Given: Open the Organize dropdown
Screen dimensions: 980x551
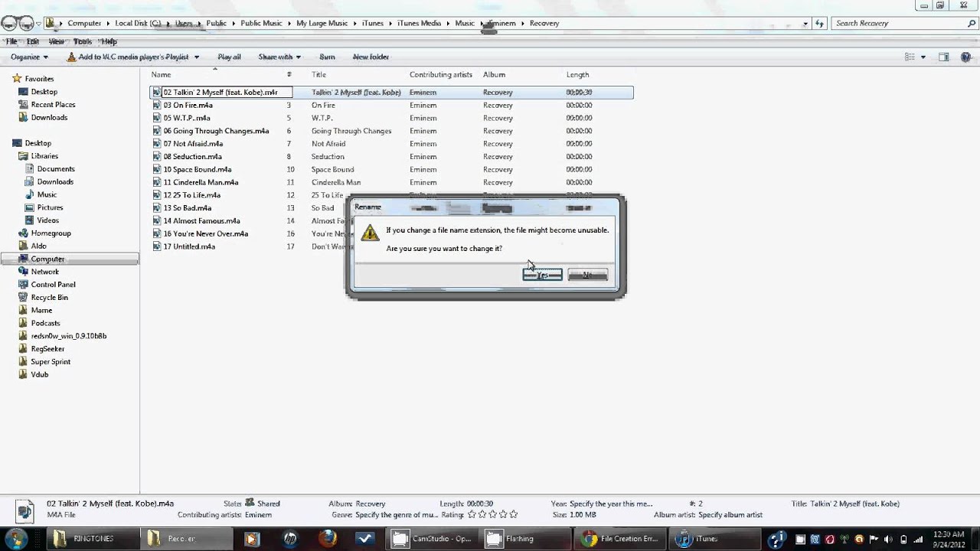Looking at the screenshot, I should pos(29,57).
